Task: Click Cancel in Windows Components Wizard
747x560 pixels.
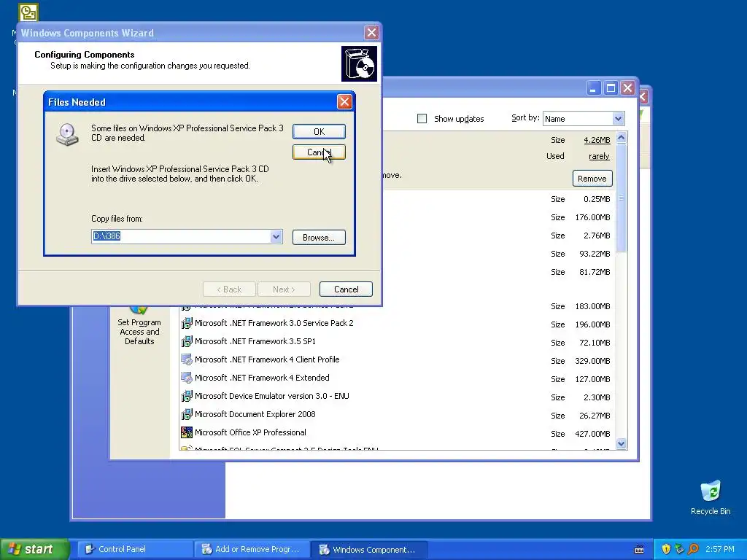Action: [346, 289]
